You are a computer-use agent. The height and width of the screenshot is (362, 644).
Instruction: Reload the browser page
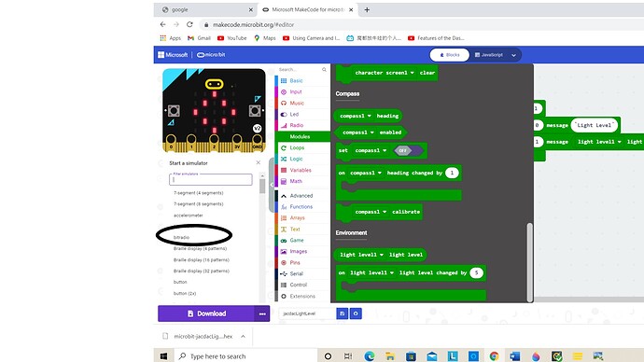pyautogui.click(x=189, y=24)
